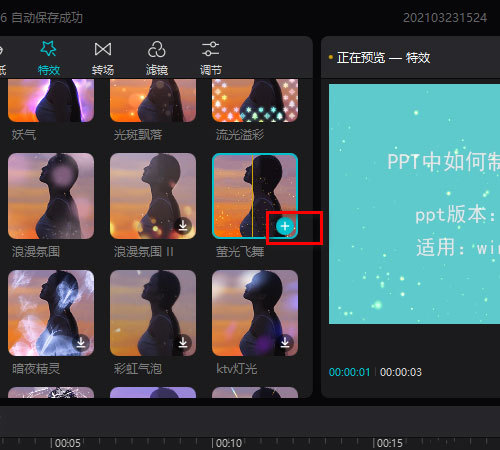The image size is (500, 450).
Task: Download the 彩虹气泡 effect
Action: coord(183,343)
